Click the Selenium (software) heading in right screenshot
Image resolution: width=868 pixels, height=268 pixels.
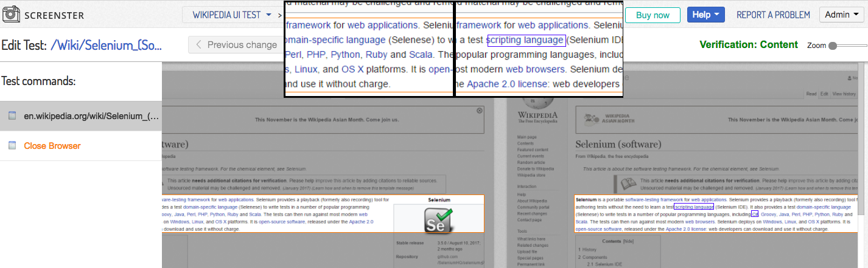[618, 145]
